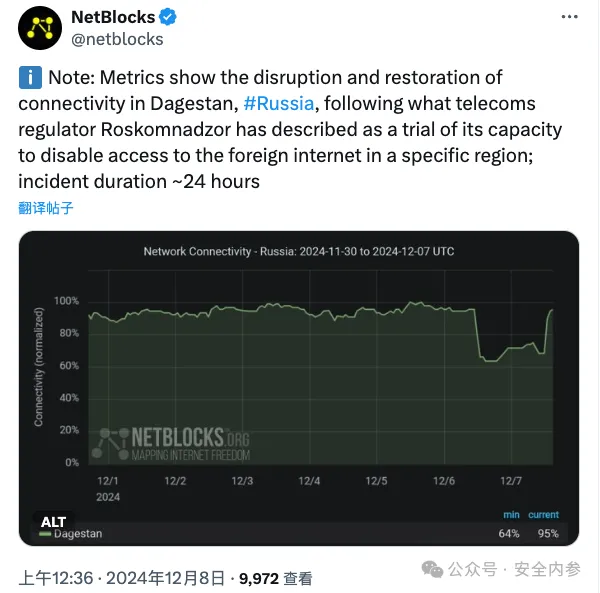Click the blue info emoji icon
The height and width of the screenshot is (593, 600).
click(x=30, y=78)
